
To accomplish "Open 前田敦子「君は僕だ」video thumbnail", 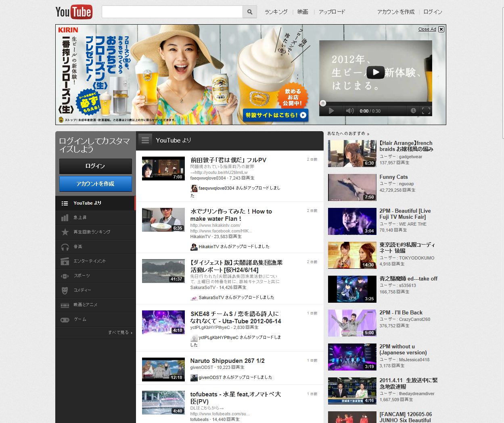I will (x=163, y=168).
